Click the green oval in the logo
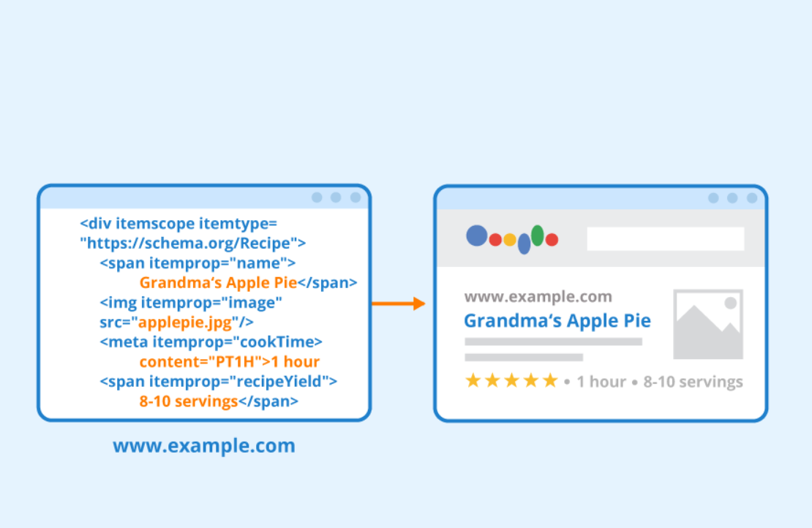 [x=538, y=235]
